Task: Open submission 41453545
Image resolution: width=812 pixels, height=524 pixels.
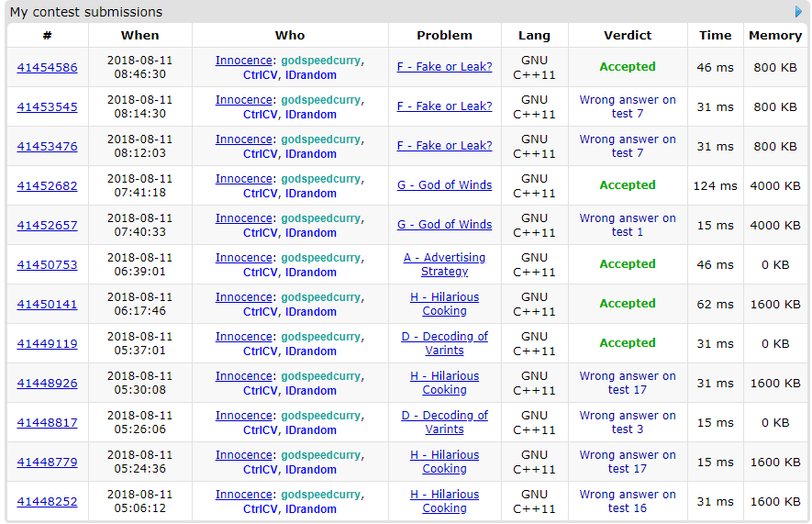Action: point(47,107)
